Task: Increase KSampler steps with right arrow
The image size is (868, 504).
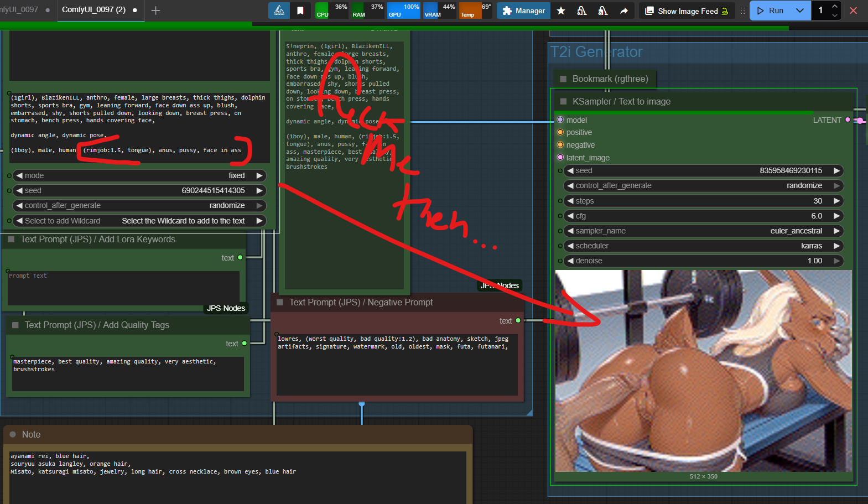Action: coord(837,201)
